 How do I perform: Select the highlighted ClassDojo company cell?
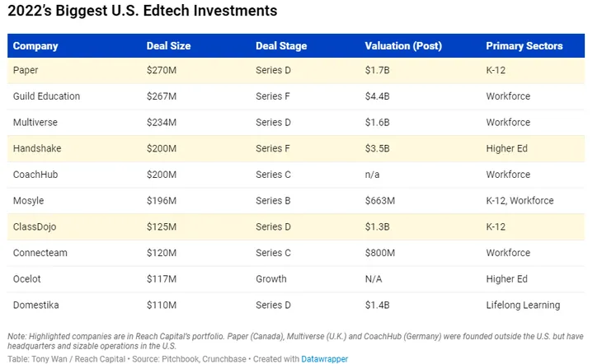pyautogui.click(x=36, y=226)
